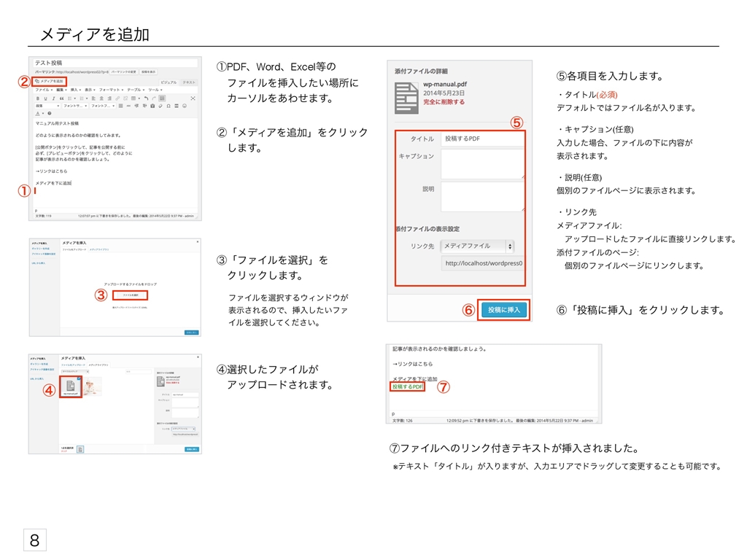
Task: Click the help question mark icon
Action: pyautogui.click(x=50, y=113)
